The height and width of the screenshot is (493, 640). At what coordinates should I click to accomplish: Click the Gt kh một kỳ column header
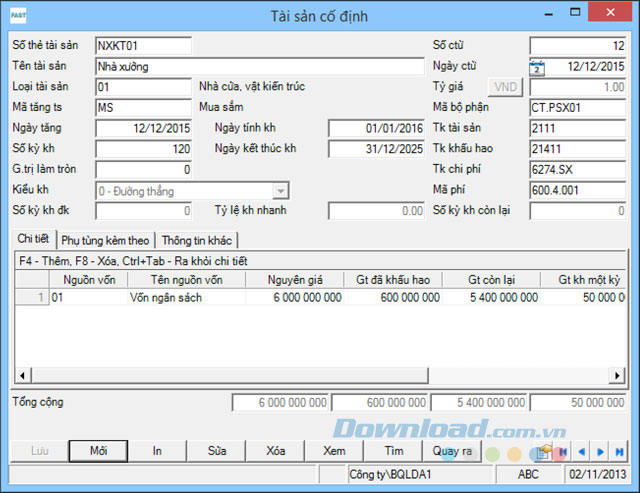tap(584, 280)
